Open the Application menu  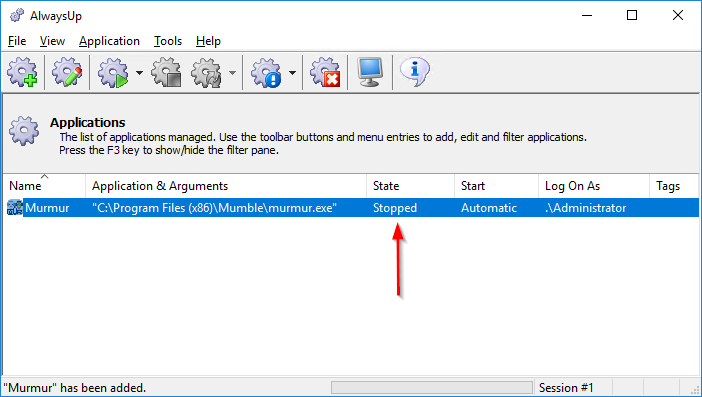109,41
